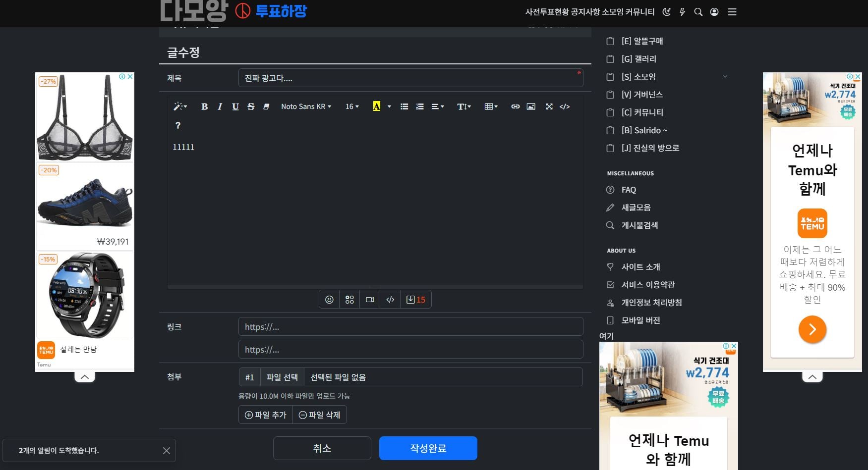Expand the [S] 소모임 submenu
Screen dimensions: 868x470
(x=725, y=77)
